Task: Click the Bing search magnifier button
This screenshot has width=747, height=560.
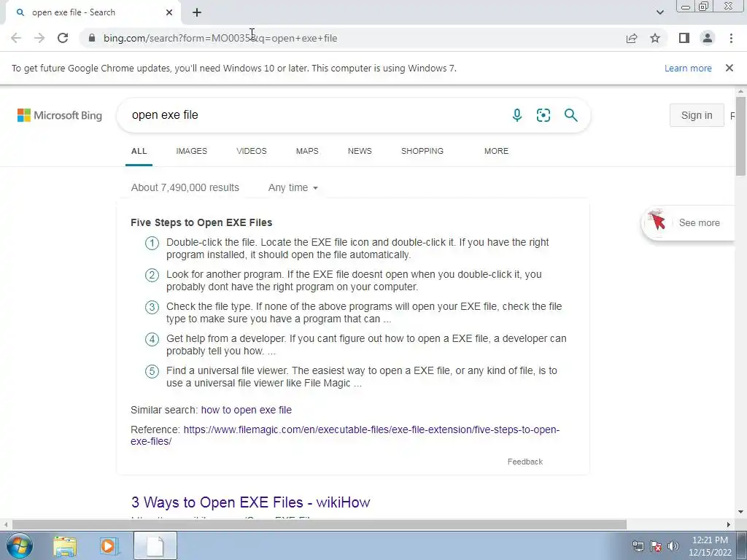Action: [570, 114]
